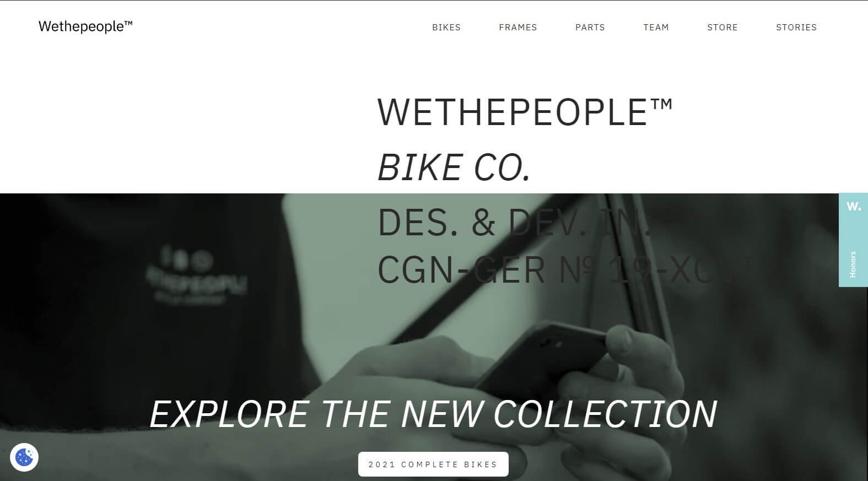Open the BIKES menu item
Viewport: 868px width, 481px height.
446,27
